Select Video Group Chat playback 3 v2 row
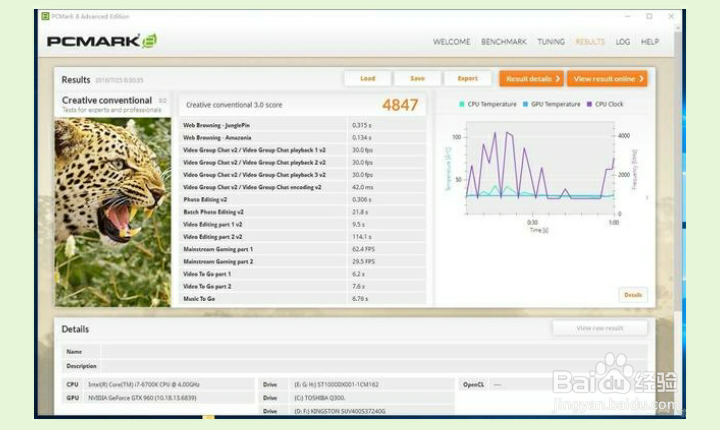The height and width of the screenshot is (430, 720). click(x=302, y=175)
